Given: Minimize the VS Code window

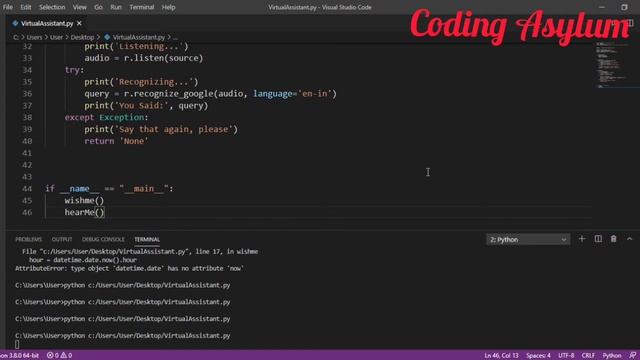Looking at the screenshot, I should tap(602, 7).
